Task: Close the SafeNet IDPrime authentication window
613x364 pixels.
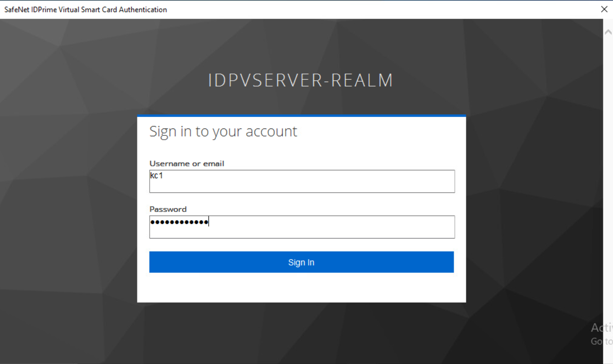Action: coord(604,9)
